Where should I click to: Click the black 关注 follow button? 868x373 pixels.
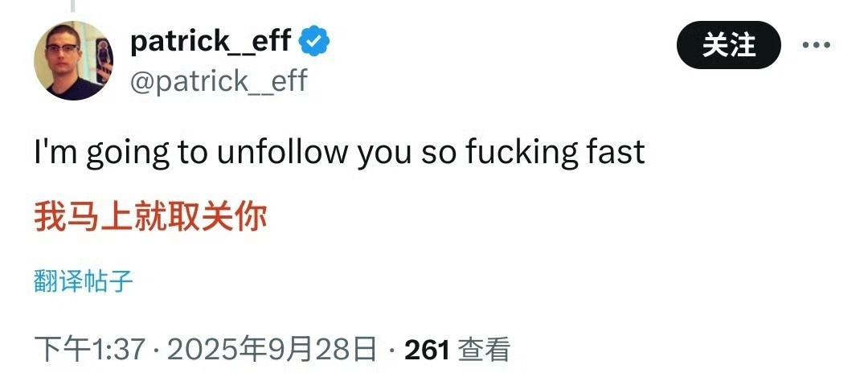[x=728, y=45]
